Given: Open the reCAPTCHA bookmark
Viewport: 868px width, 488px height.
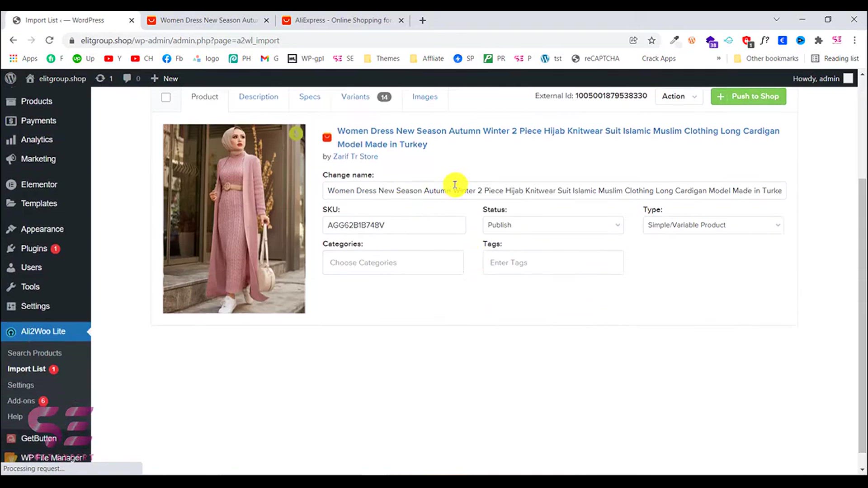Looking at the screenshot, I should pos(595,59).
